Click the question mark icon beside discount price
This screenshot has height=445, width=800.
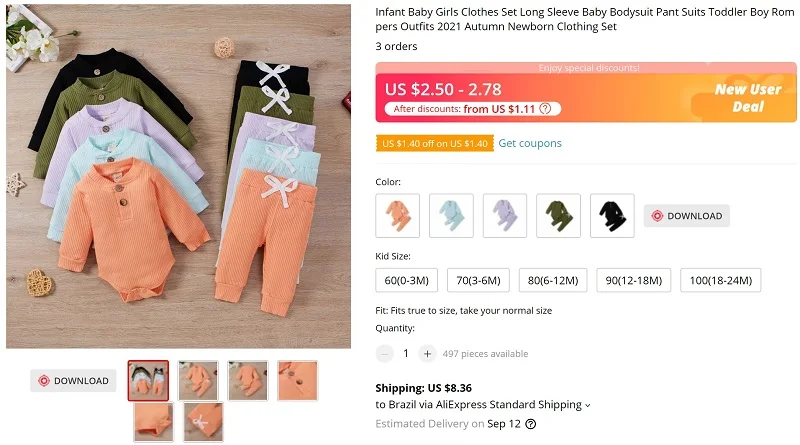click(x=545, y=109)
